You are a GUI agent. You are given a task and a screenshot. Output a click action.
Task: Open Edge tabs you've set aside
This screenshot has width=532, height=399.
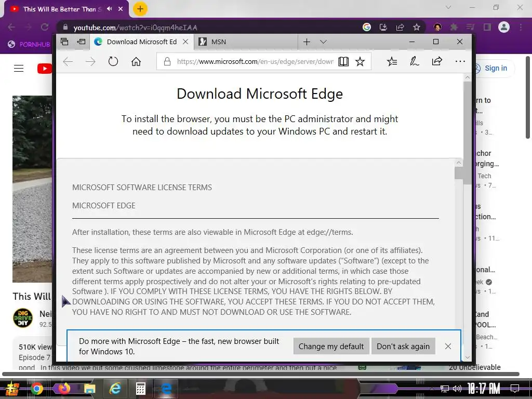point(64,42)
